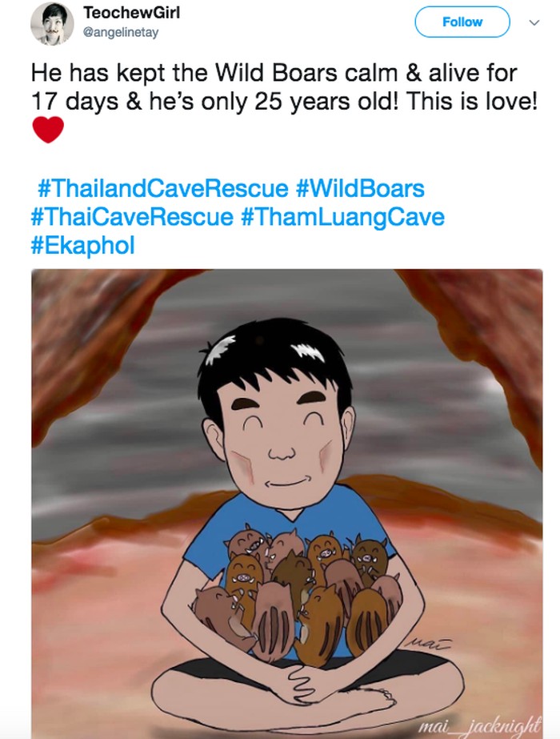
Task: Browse the #ThamLuangCave hashtag
Action: (x=342, y=217)
